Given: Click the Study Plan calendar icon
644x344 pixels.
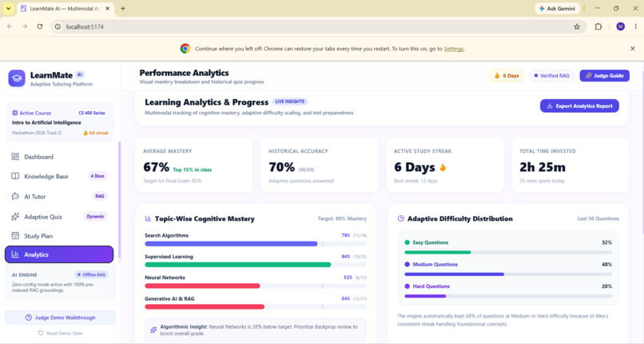Looking at the screenshot, I should click(x=15, y=236).
